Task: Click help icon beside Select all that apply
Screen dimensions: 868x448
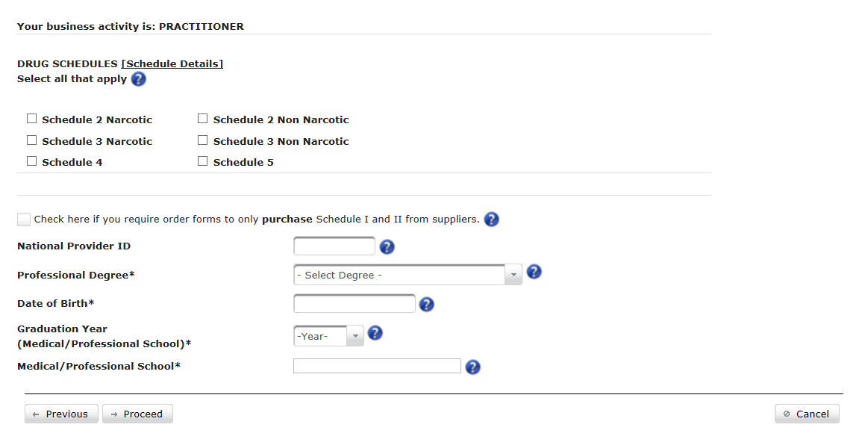Action: coord(139,79)
